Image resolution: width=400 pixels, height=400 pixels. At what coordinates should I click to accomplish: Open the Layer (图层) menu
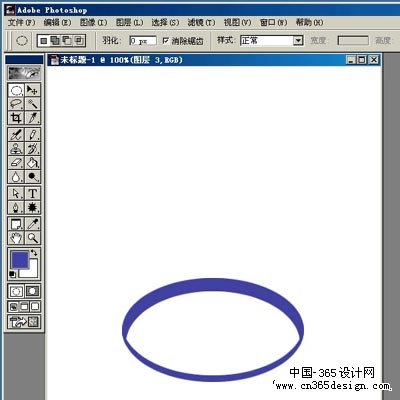coord(129,22)
